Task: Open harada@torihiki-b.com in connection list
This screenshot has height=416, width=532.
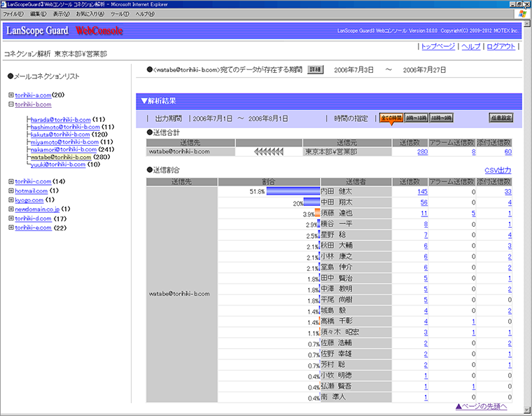Action: (61, 120)
